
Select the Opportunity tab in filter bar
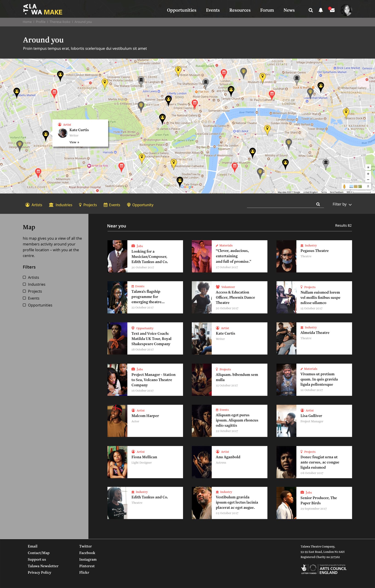140,205
